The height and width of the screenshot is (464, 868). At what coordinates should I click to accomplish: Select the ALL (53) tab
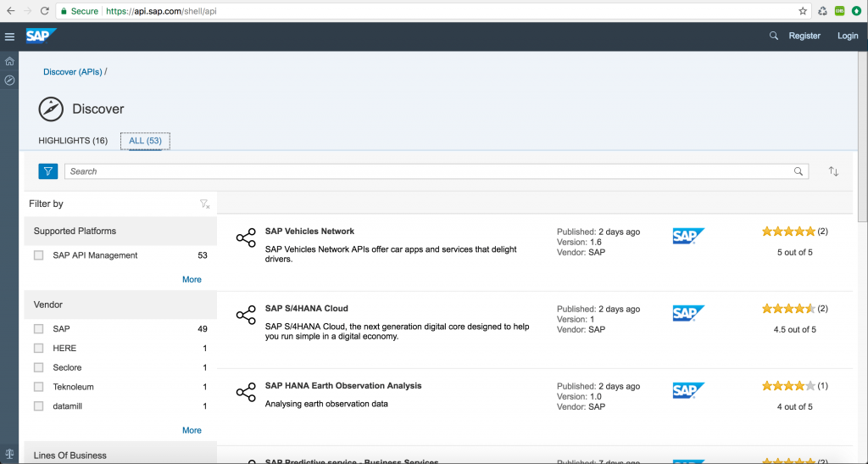click(x=145, y=141)
